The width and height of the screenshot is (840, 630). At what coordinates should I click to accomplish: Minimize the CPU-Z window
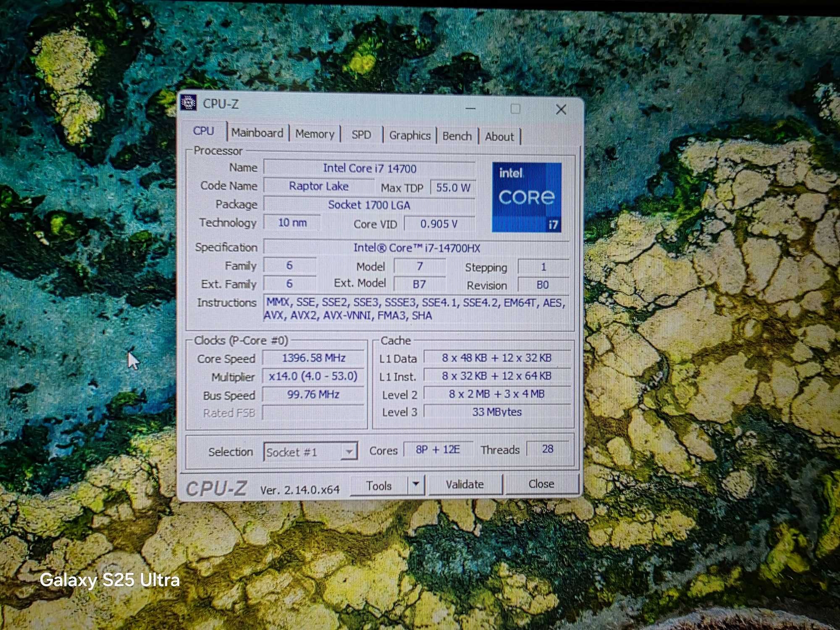[x=471, y=108]
